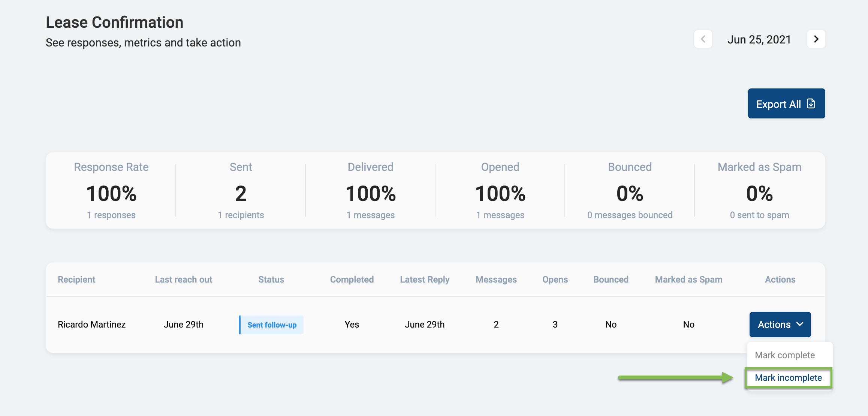The height and width of the screenshot is (416, 868).
Task: Click the chevron arrow on Actions button
Action: [x=800, y=324]
